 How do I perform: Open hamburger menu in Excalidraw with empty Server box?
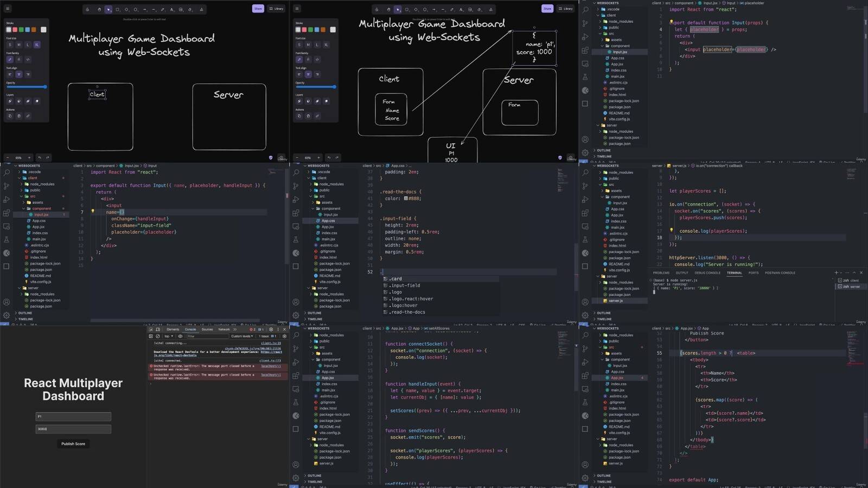pyautogui.click(x=8, y=9)
